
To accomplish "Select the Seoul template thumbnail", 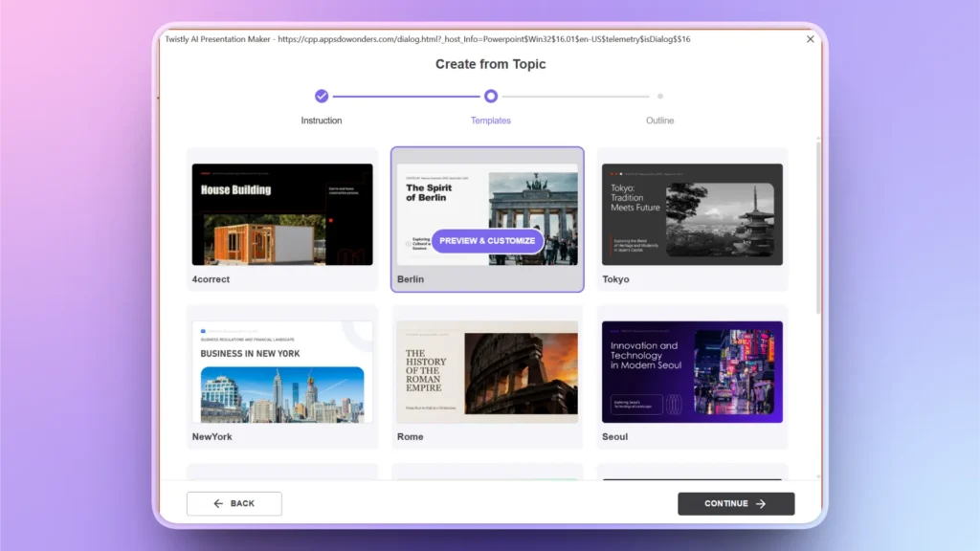I will click(x=692, y=372).
